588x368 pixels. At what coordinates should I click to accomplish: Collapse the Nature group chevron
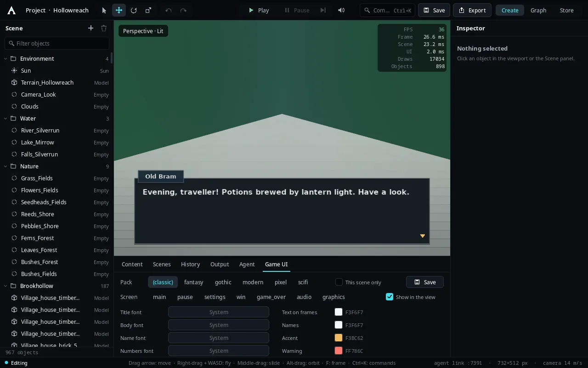[6, 166]
